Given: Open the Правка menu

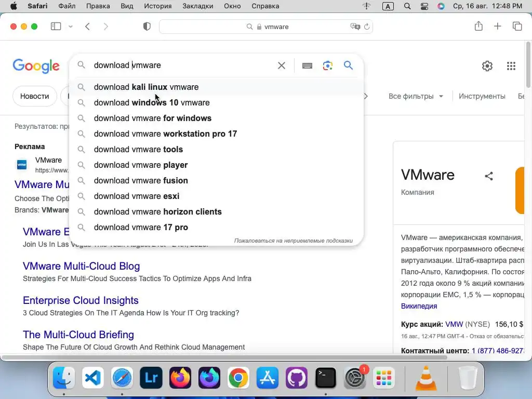Looking at the screenshot, I should (98, 6).
